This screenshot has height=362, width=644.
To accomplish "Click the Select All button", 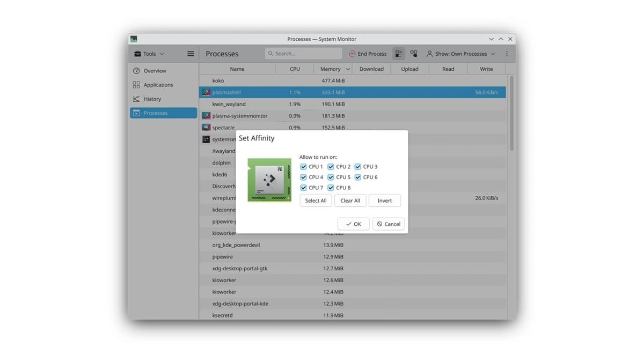I will (x=316, y=201).
